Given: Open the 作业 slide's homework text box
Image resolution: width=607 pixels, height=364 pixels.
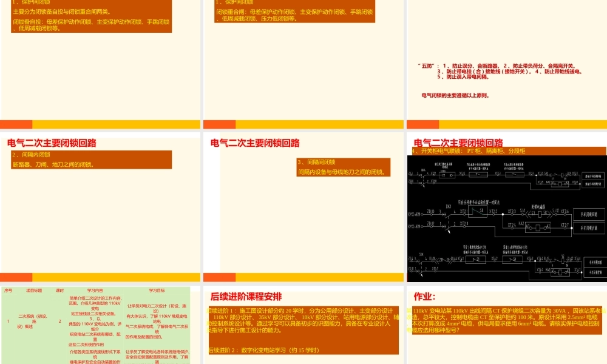Looking at the screenshot, I should click(x=506, y=321).
